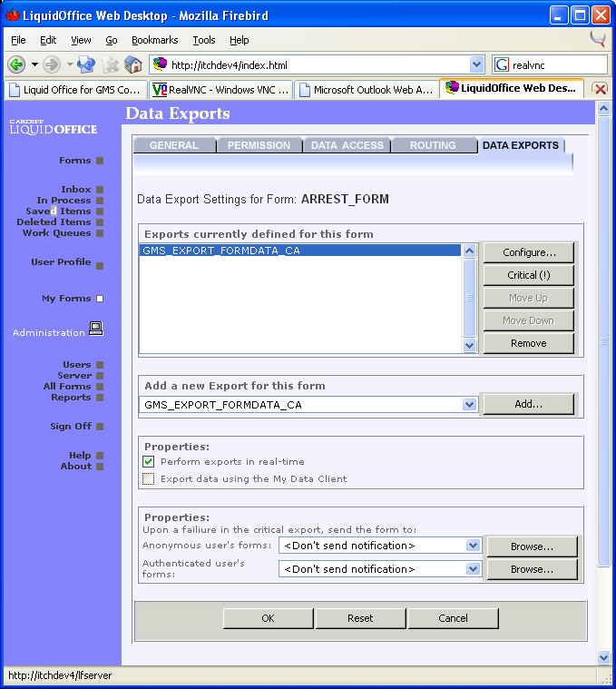616x689 pixels.
Task: Uncheck Perform exports in real-time
Action: point(149,462)
